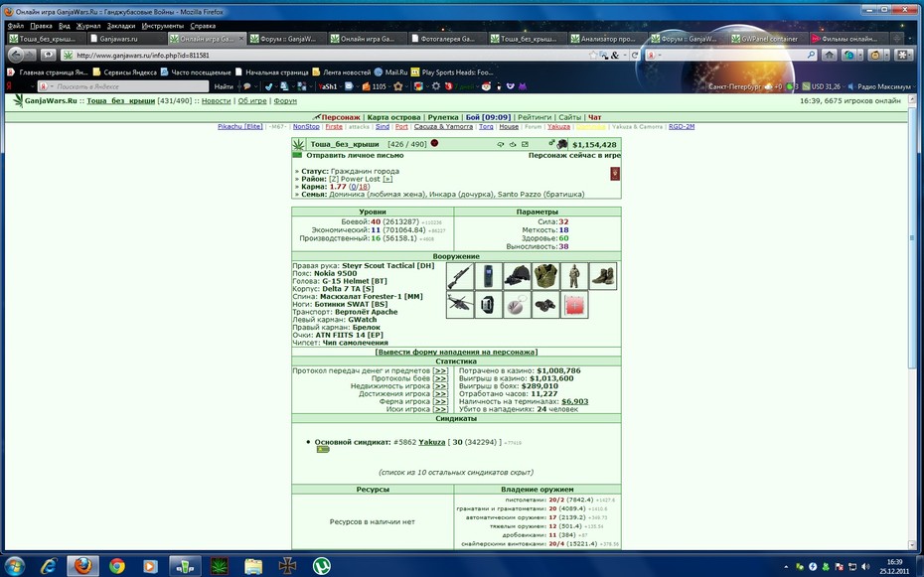Screen dimensions: 924x577
Task: Click the Apache helicopter transport image
Action: click(460, 305)
